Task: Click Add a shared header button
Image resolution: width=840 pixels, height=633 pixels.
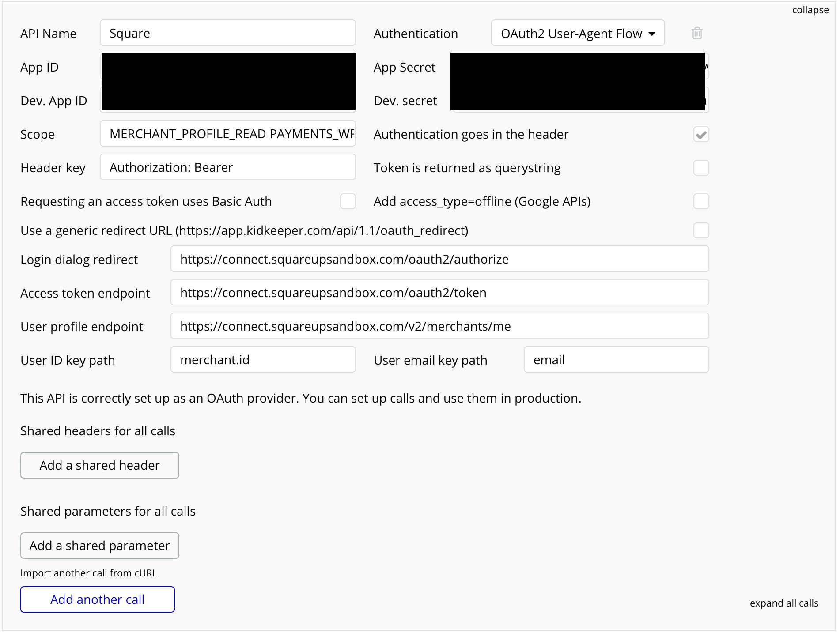Action: 99,465
